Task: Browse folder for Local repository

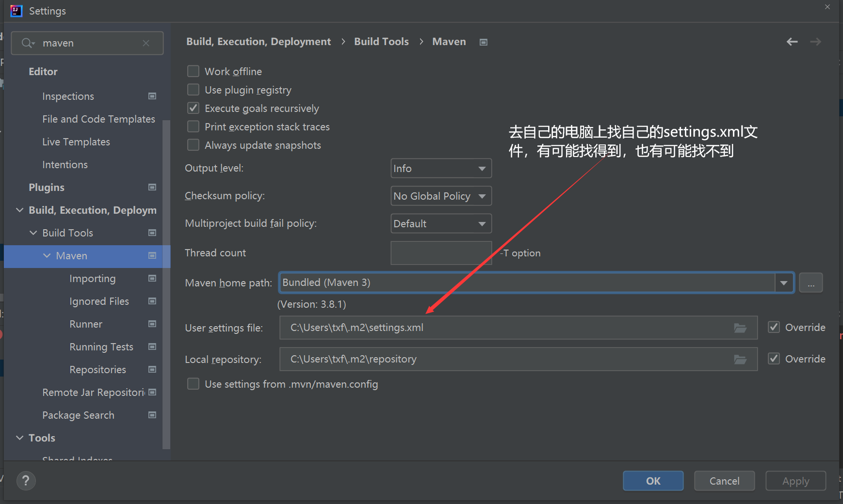Action: [740, 360]
